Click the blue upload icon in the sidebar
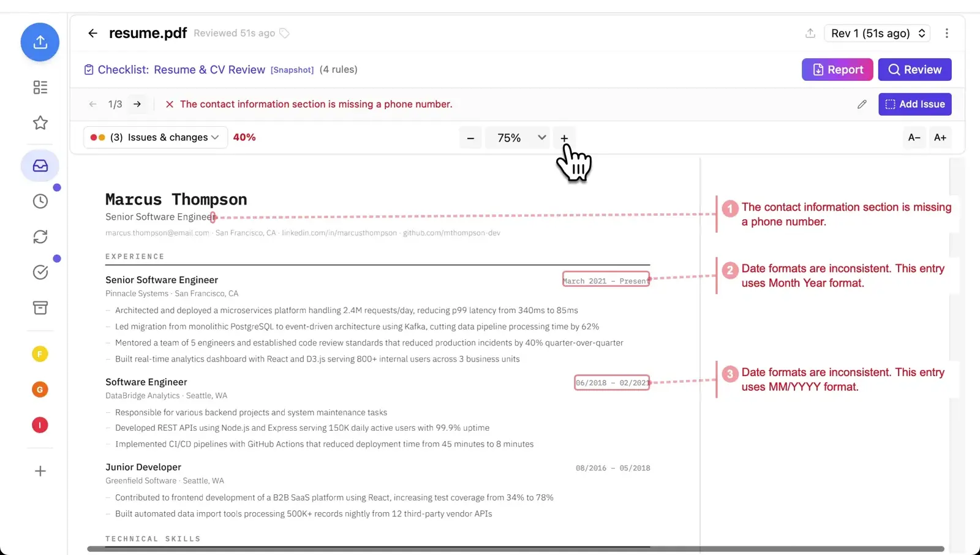This screenshot has width=980, height=555. pyautogui.click(x=39, y=42)
